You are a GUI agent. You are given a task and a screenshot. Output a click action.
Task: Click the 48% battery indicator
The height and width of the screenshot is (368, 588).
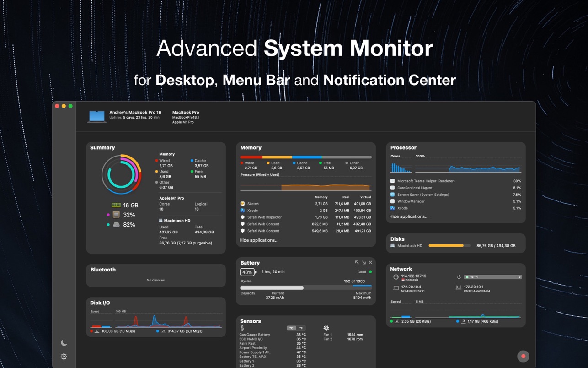[x=247, y=272]
